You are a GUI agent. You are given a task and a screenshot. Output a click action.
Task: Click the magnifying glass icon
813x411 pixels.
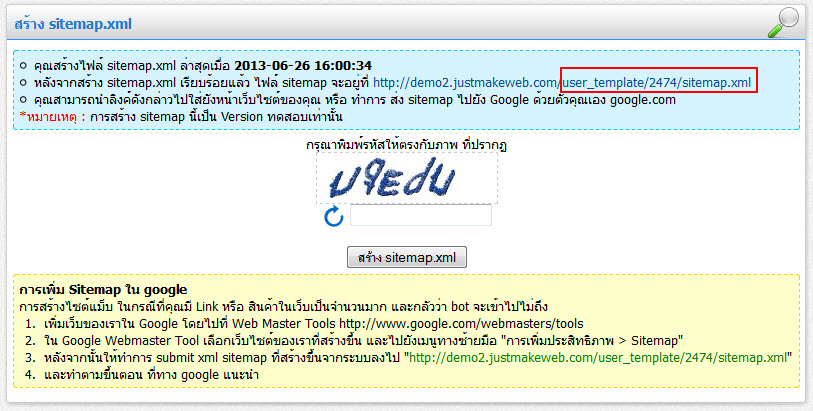click(783, 22)
